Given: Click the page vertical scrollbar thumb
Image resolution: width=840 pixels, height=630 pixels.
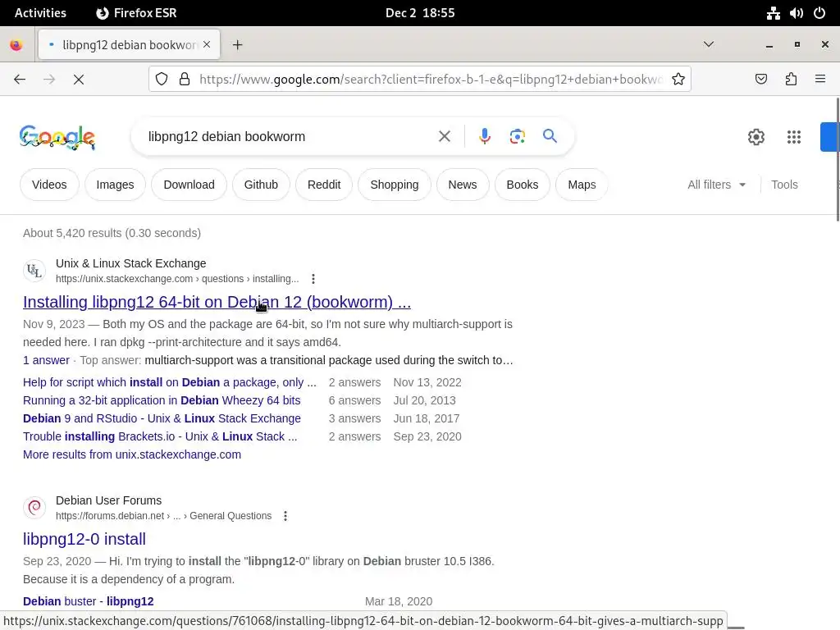Looking at the screenshot, I should [838, 159].
